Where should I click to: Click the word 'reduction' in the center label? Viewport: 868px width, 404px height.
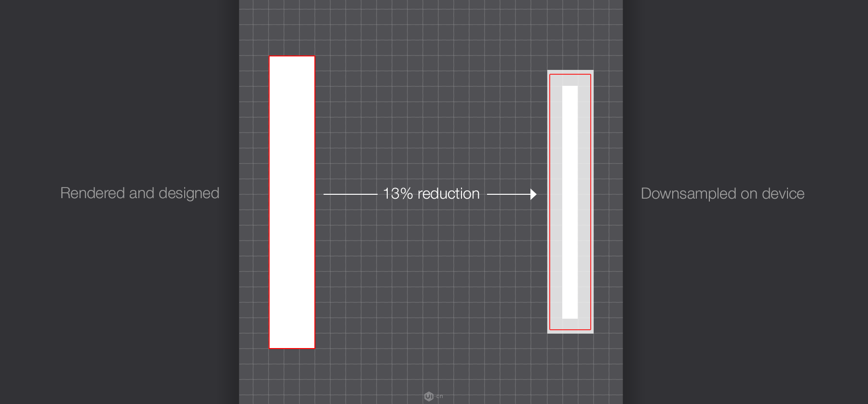click(x=448, y=194)
